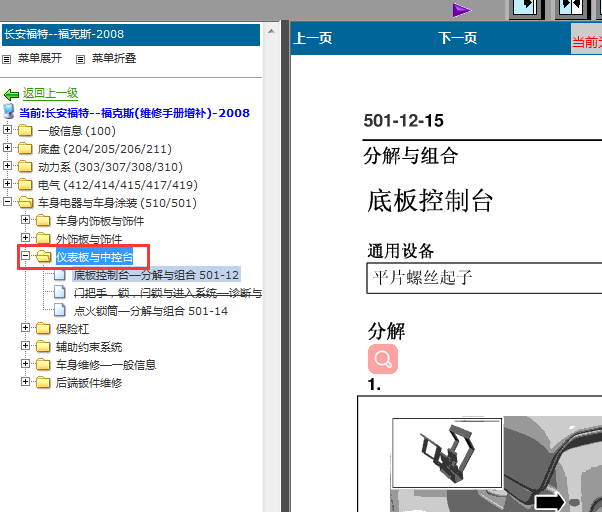Click the 平片螺丝起子 table cell

tap(484, 278)
